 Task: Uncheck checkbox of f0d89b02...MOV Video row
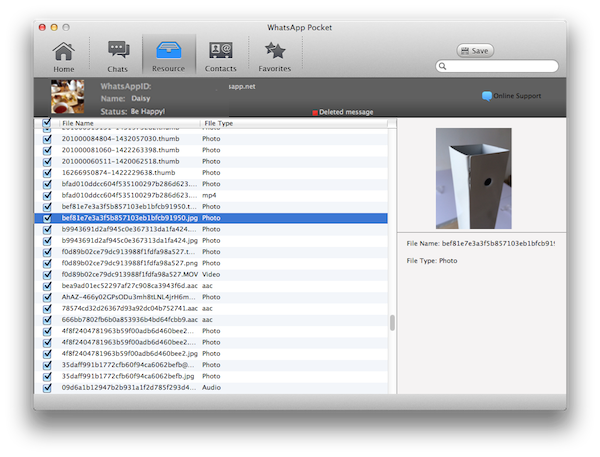47,275
